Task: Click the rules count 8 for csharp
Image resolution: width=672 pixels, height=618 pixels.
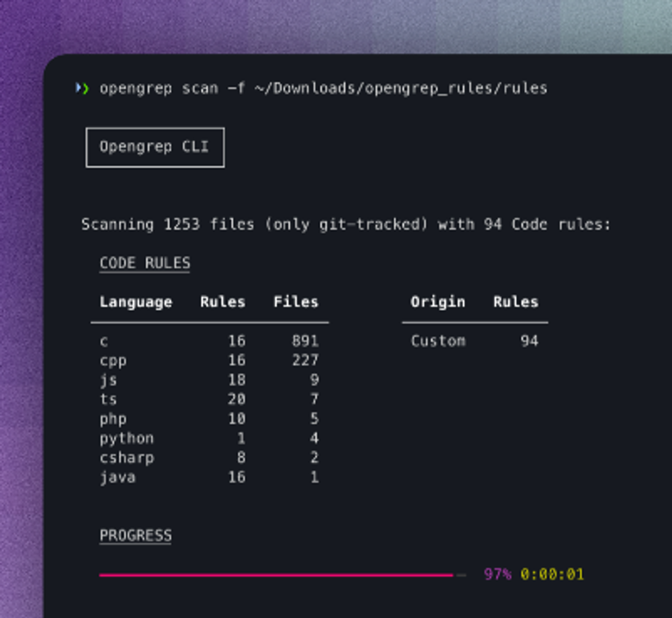Action: click(241, 457)
